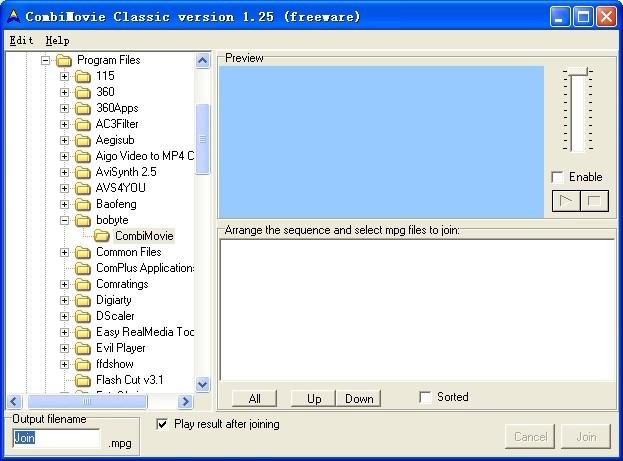
Task: Click the All button
Action: click(254, 399)
